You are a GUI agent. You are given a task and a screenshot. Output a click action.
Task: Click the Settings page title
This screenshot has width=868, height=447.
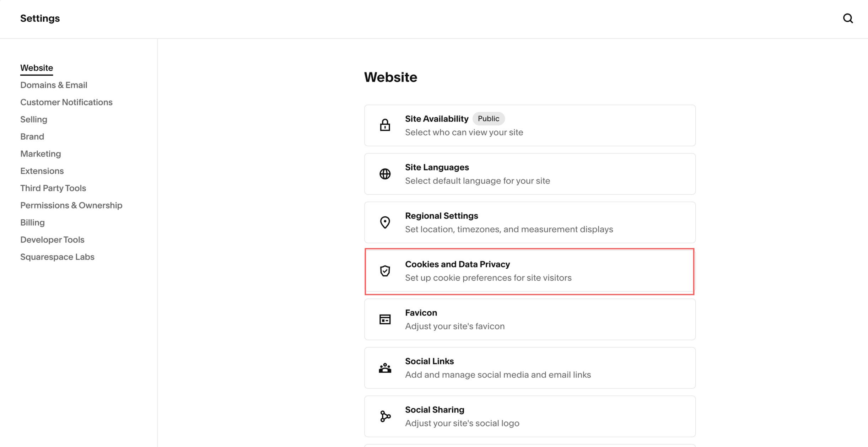click(40, 18)
